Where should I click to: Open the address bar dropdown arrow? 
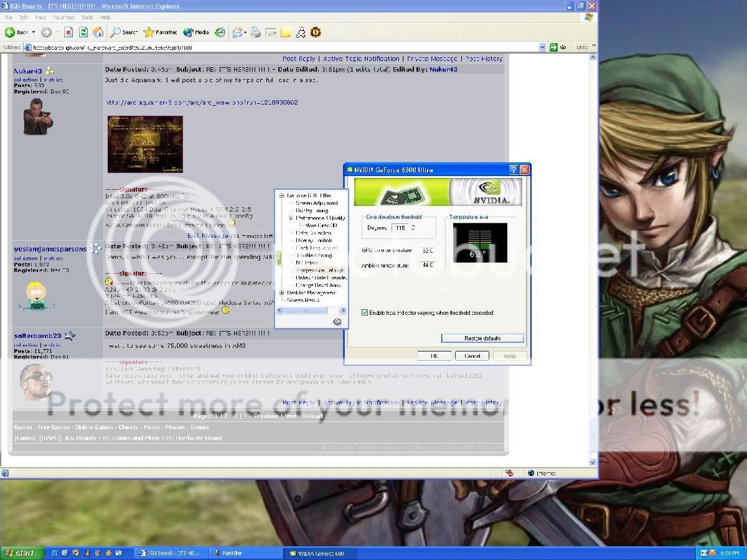pyautogui.click(x=542, y=47)
